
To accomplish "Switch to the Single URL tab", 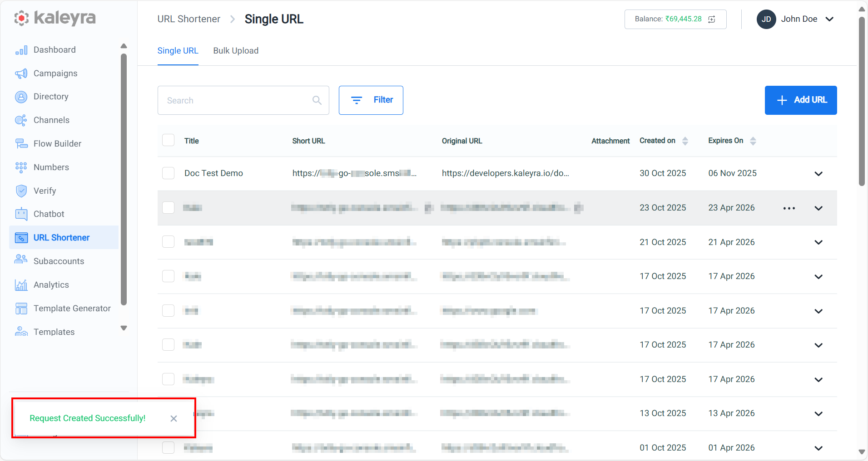I will coord(178,51).
